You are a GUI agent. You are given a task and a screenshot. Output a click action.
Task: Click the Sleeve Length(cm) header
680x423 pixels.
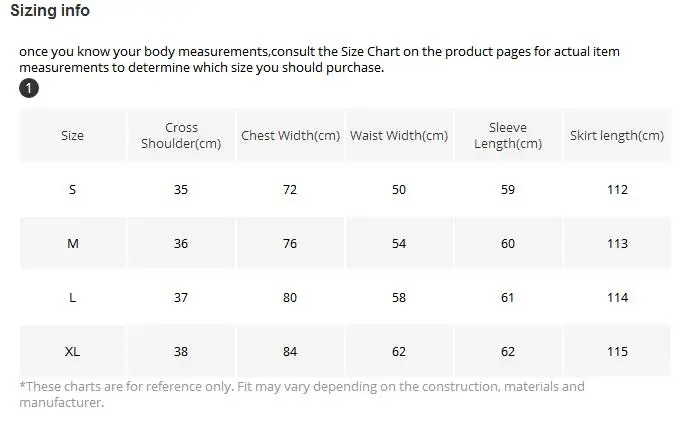pyautogui.click(x=508, y=135)
